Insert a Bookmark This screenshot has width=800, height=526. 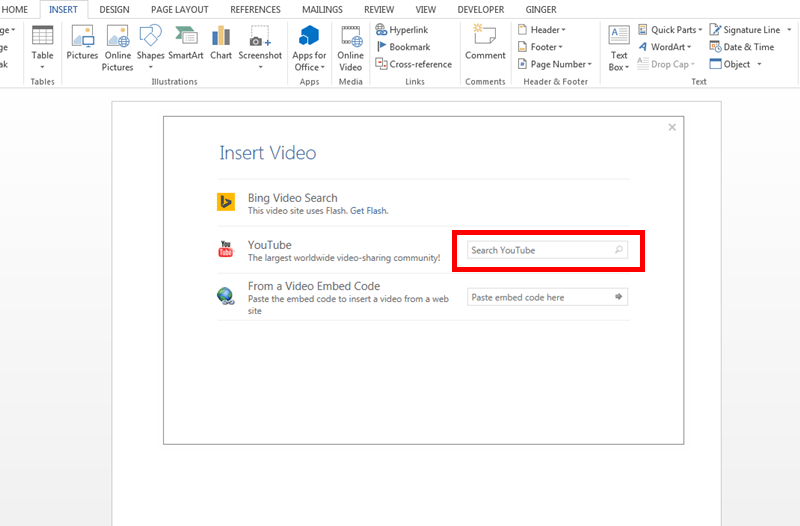click(404, 47)
